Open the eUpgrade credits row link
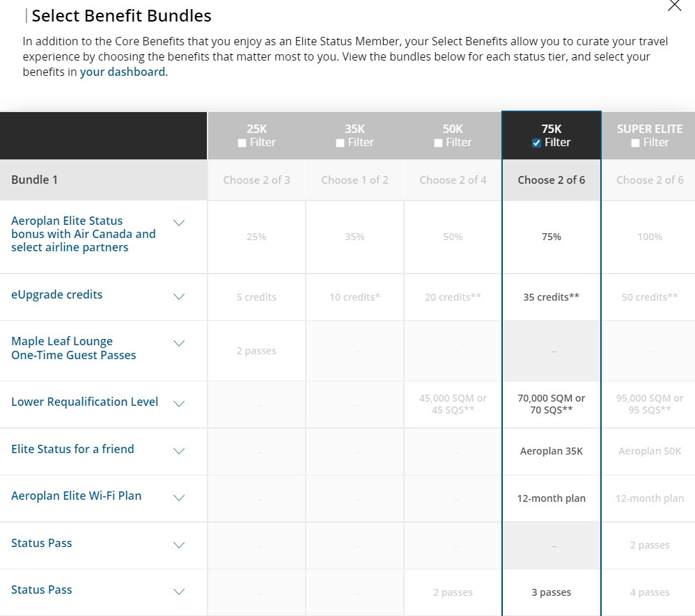 56,294
